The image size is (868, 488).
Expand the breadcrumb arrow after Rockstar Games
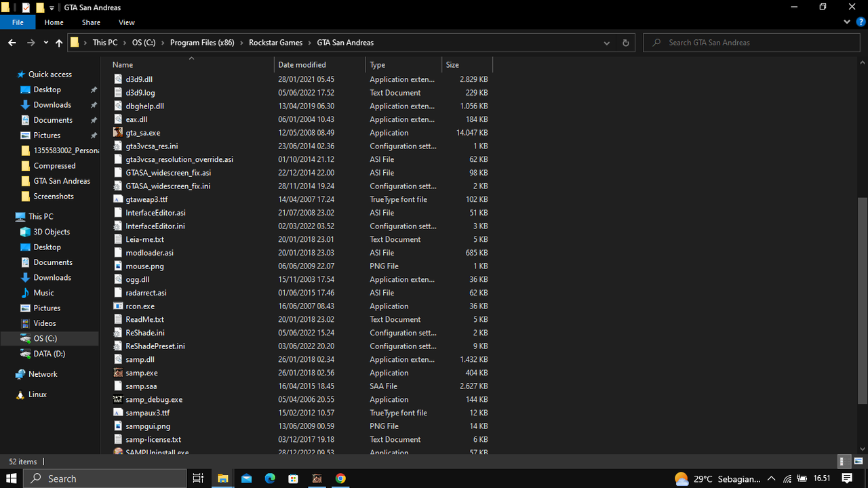point(310,43)
